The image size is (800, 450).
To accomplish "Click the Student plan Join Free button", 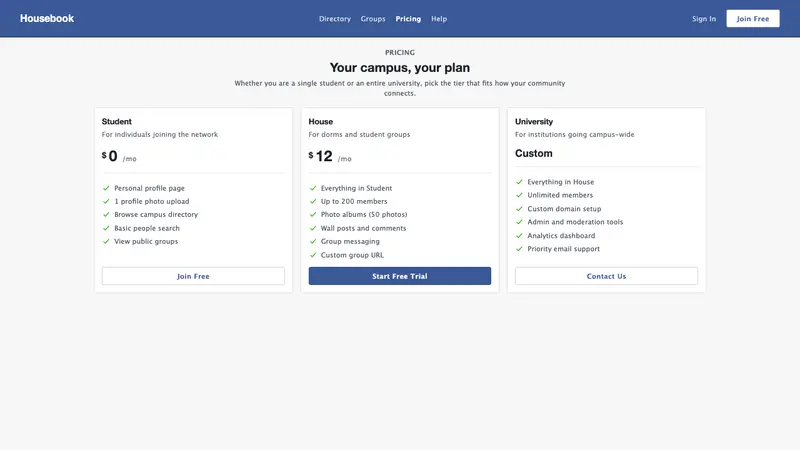I will (x=193, y=276).
